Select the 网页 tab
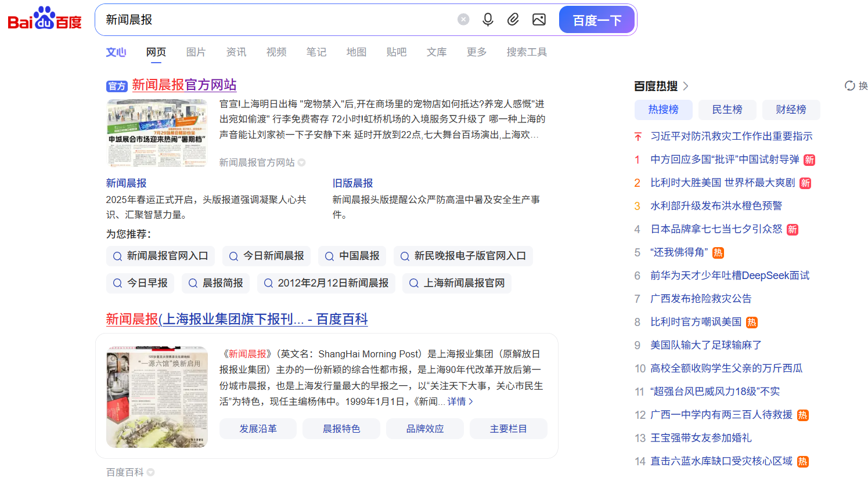The image size is (868, 478). [x=156, y=52]
